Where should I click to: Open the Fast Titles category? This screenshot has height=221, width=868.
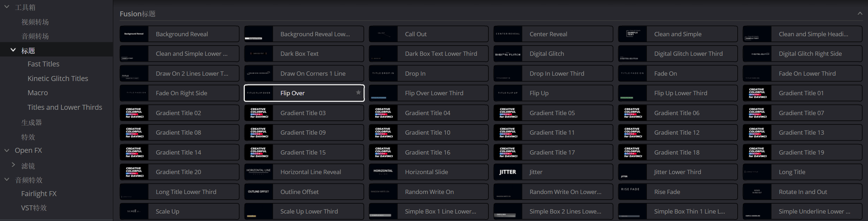43,64
